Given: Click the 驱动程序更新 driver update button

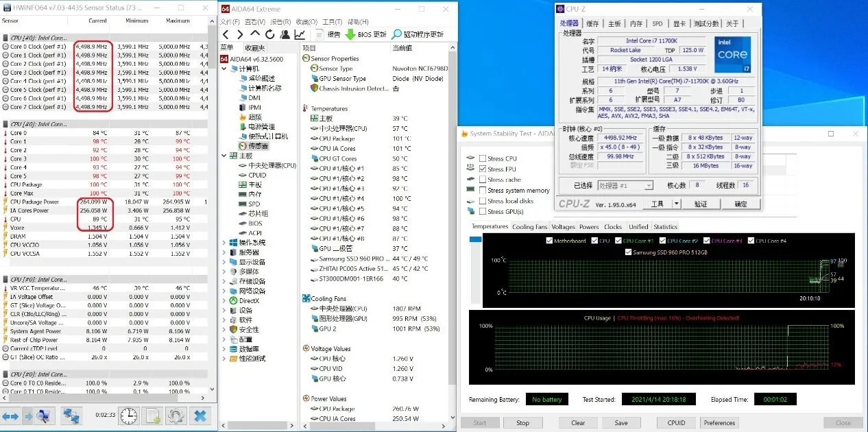Looking at the screenshot, I should coord(418,34).
